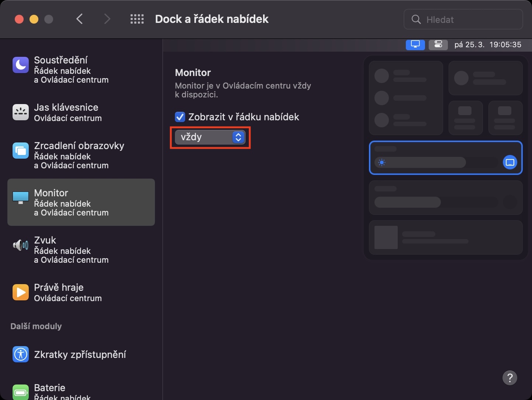Click the Zkratky zpřístupnění accessibility icon
The height and width of the screenshot is (400, 532).
point(20,354)
